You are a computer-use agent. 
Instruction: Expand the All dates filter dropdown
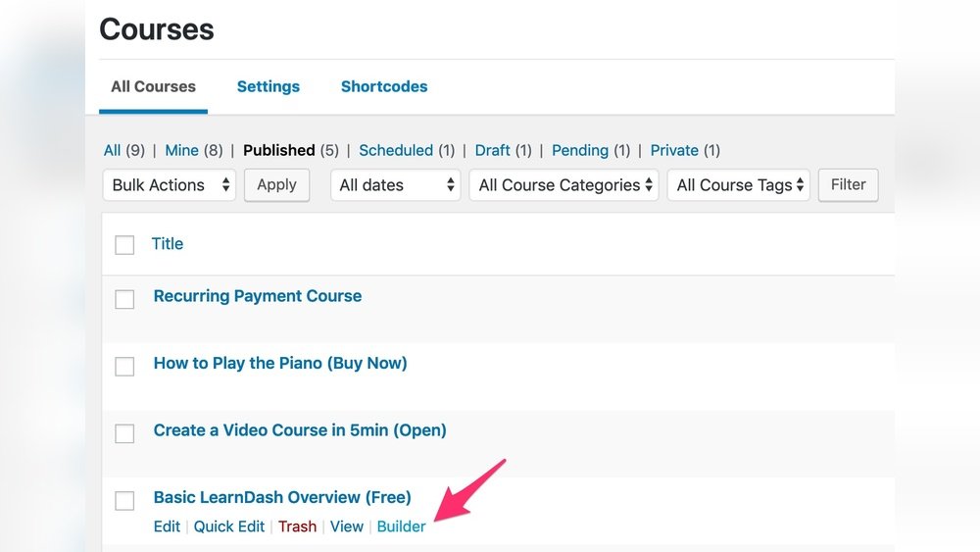click(x=396, y=185)
